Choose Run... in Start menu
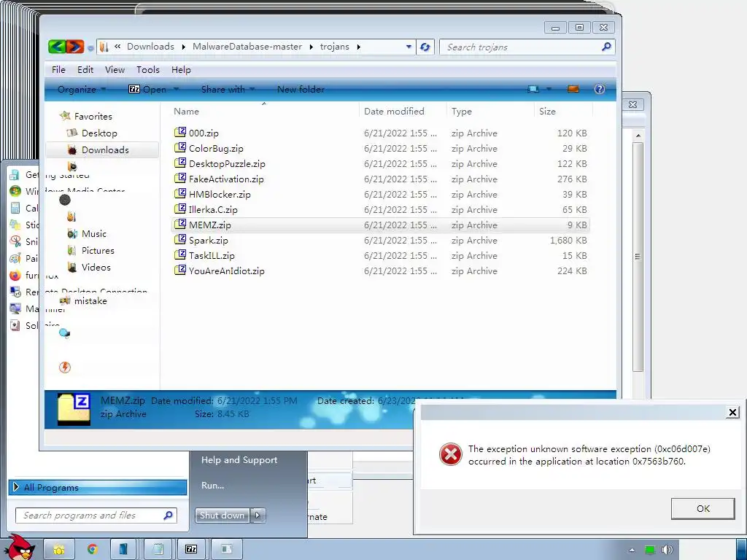This screenshot has height=560, width=747. 212,486
